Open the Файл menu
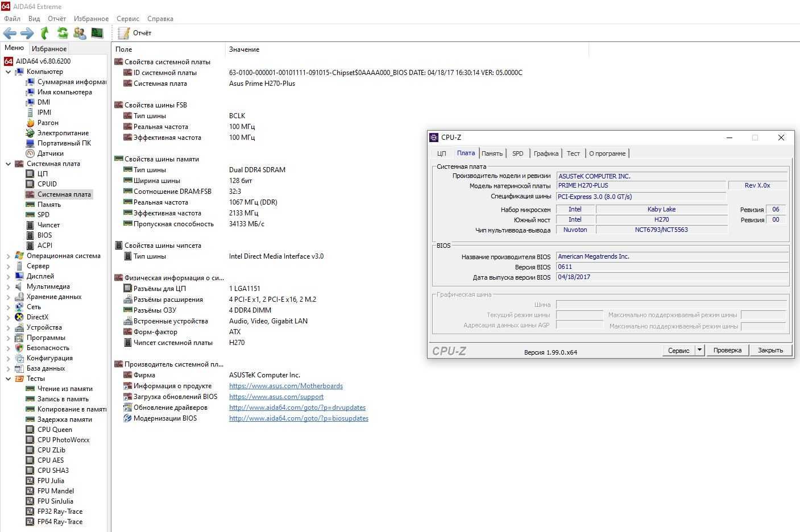This screenshot has height=532, width=800. click(x=12, y=19)
